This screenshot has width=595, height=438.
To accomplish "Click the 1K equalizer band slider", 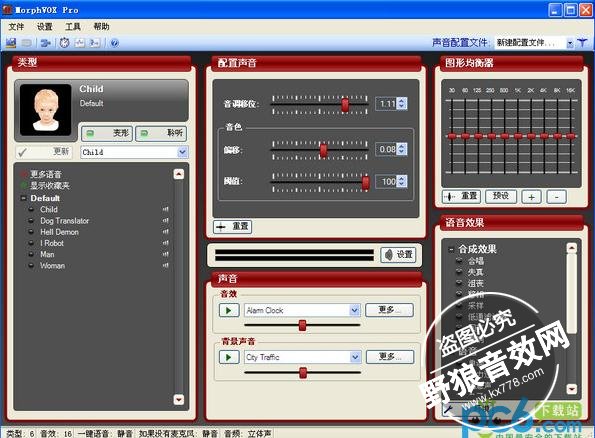I will 518,135.
